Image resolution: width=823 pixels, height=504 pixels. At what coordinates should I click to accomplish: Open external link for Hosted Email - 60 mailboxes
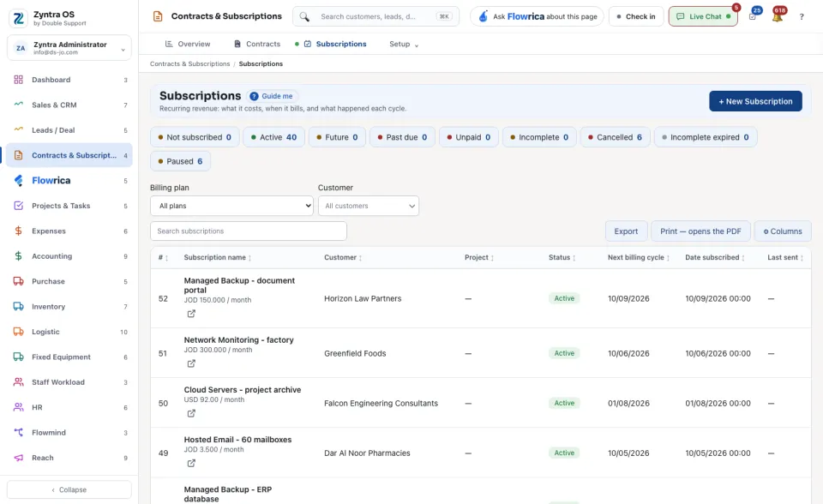(x=191, y=463)
